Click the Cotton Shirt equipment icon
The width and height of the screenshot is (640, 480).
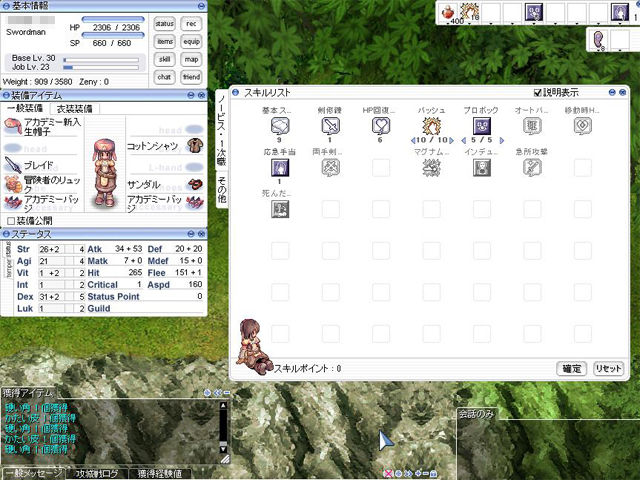(195, 146)
